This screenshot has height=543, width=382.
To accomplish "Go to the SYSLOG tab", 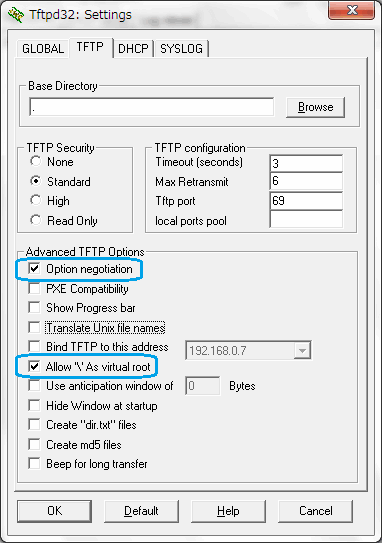I will 181,48.
